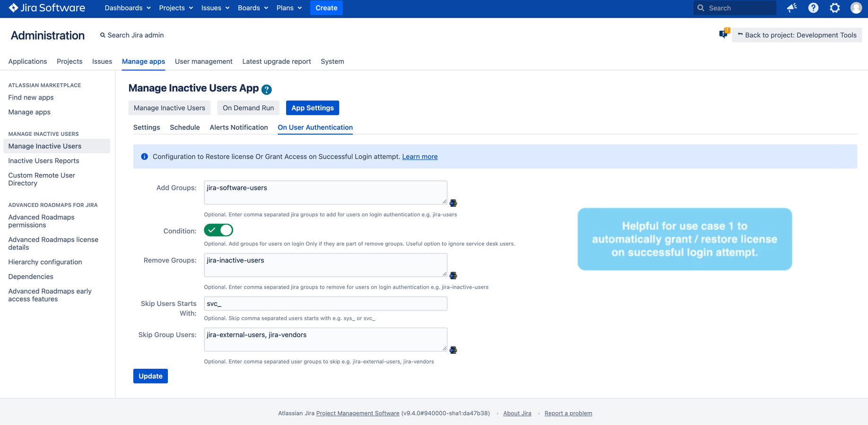Click group picker icon for Remove Groups
The image size is (868, 425).
[453, 275]
